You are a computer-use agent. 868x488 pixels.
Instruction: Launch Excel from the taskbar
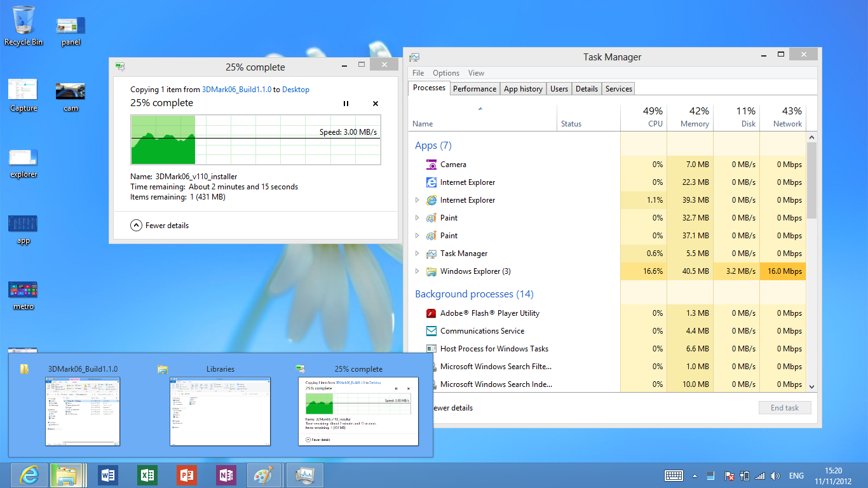(147, 475)
